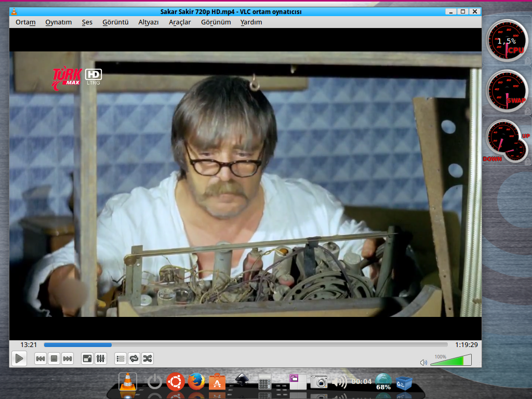Expand the Araçlar menu

[x=180, y=22]
